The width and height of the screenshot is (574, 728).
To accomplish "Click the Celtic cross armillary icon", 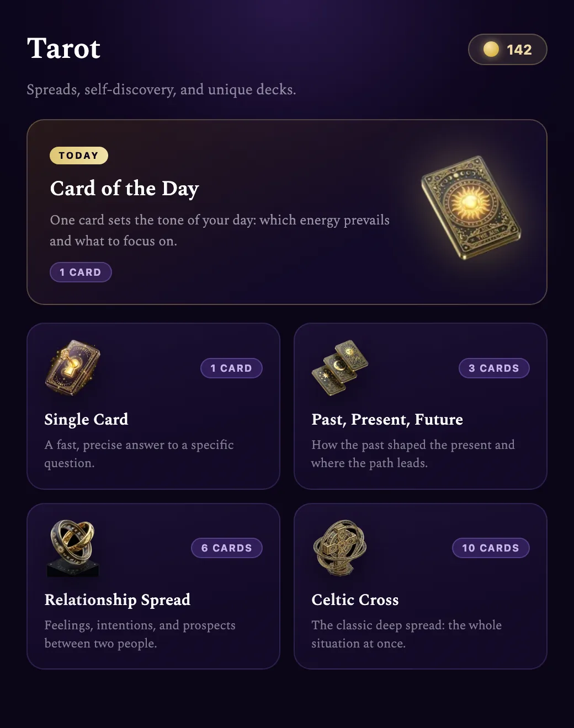I will (340, 548).
